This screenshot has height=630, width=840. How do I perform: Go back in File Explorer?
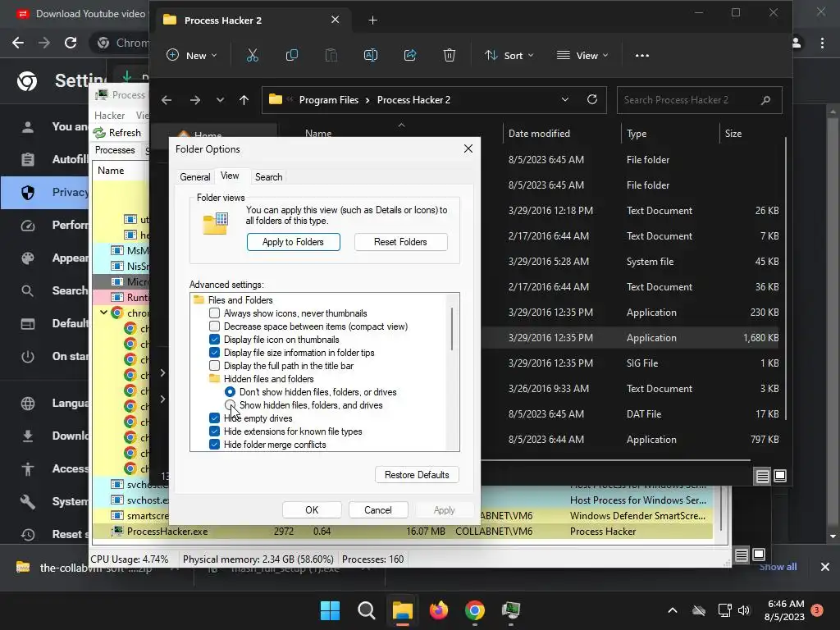point(167,100)
